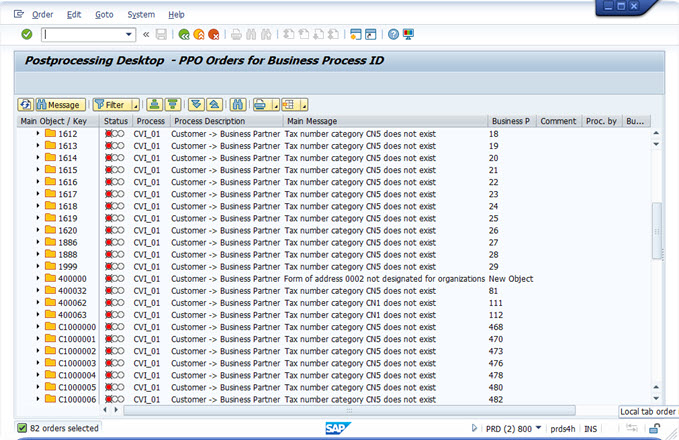This screenshot has width=679, height=440.
Task: Click the First Page icon
Action: click(288, 35)
